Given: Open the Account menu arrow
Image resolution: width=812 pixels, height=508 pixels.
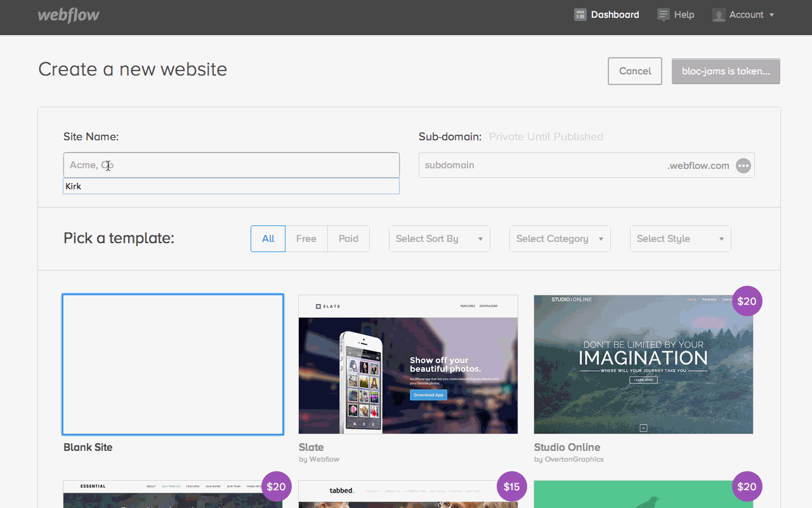Looking at the screenshot, I should 771,15.
